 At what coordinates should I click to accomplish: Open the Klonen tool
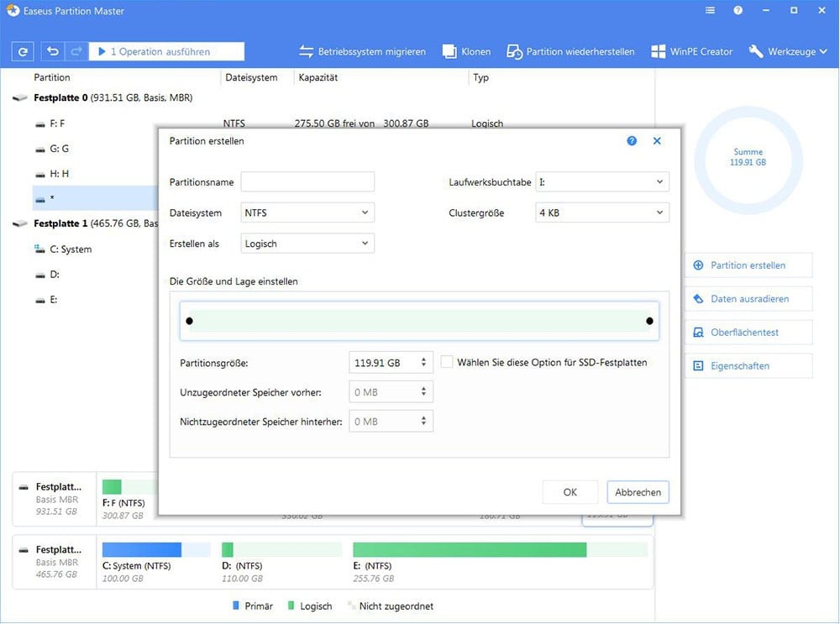tap(466, 51)
